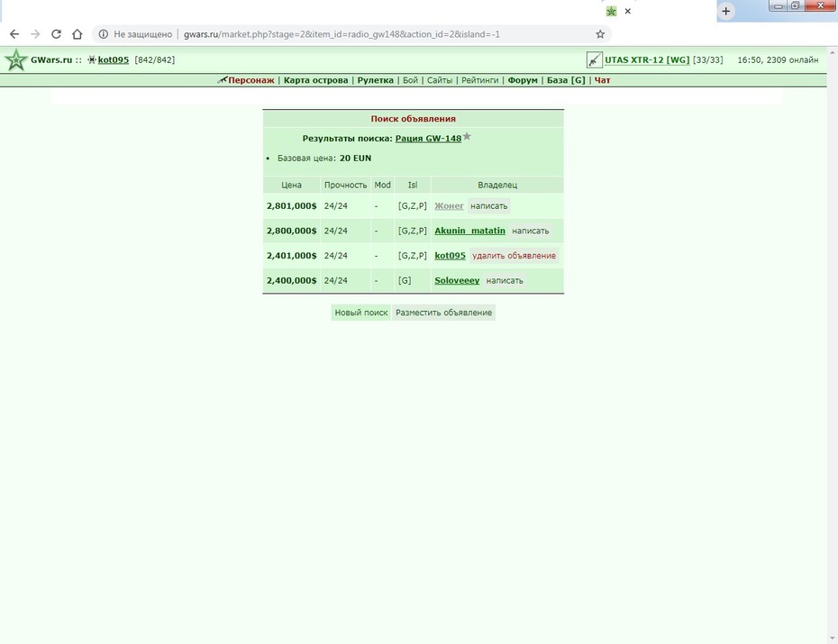Click the Разместить объявление button
The height and width of the screenshot is (644, 838).
point(443,313)
